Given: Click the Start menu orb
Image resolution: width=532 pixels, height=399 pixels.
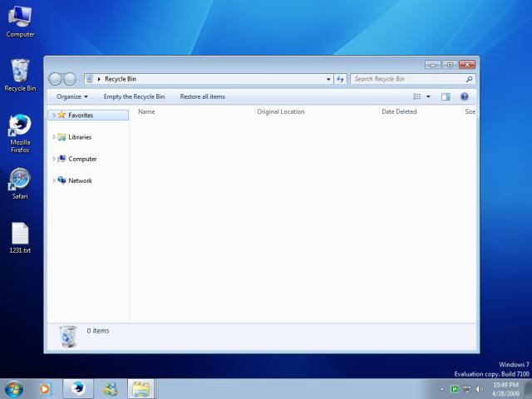Looking at the screenshot, I should click(x=14, y=388).
